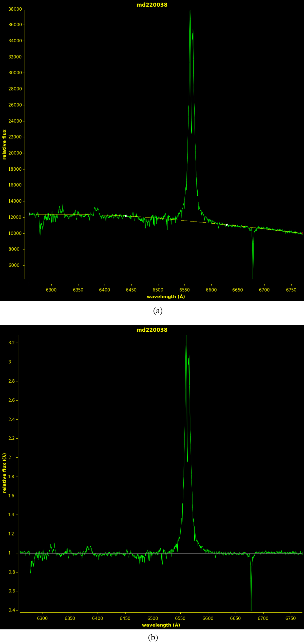
Task: Select white continuum point near 6440 Å
Action: pos(126,216)
